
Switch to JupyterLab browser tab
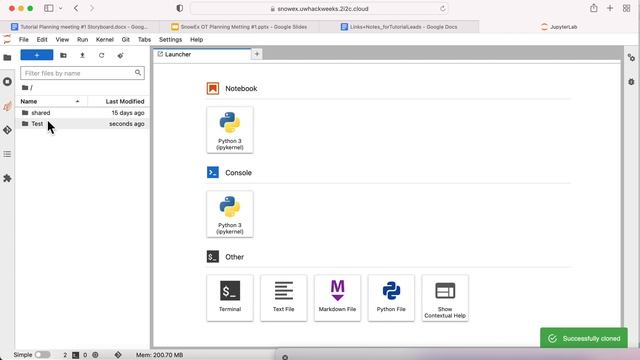click(x=558, y=27)
